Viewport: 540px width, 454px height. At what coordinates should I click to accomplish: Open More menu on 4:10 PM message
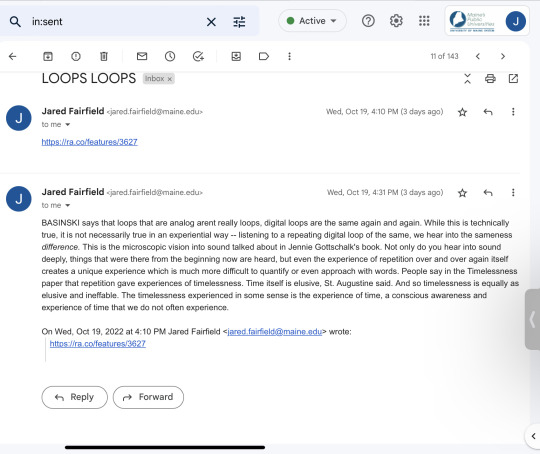coord(513,112)
